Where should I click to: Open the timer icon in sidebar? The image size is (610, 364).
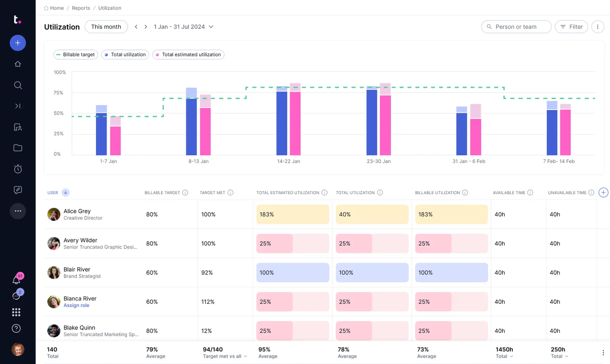tap(18, 169)
